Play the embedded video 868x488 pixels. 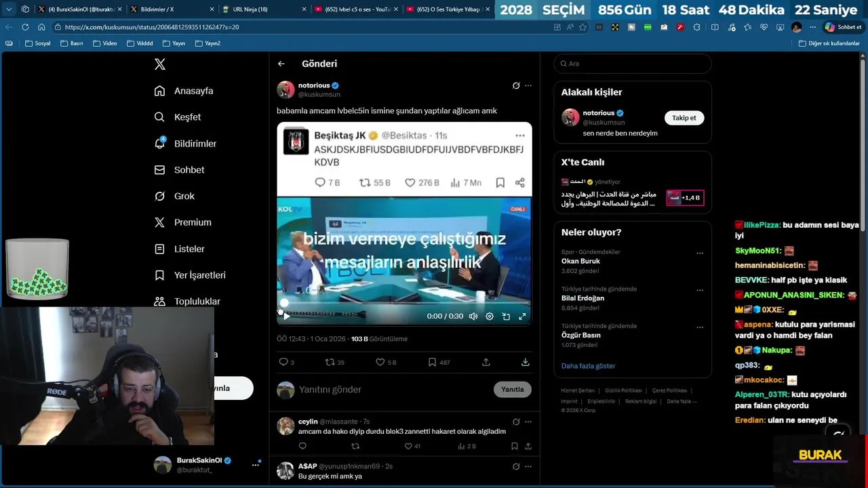coord(286,317)
